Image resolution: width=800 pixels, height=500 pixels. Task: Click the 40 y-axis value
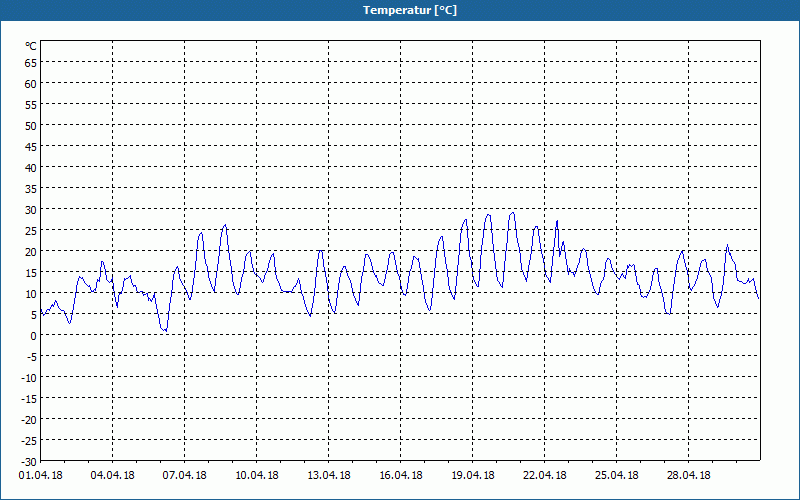[31, 167]
